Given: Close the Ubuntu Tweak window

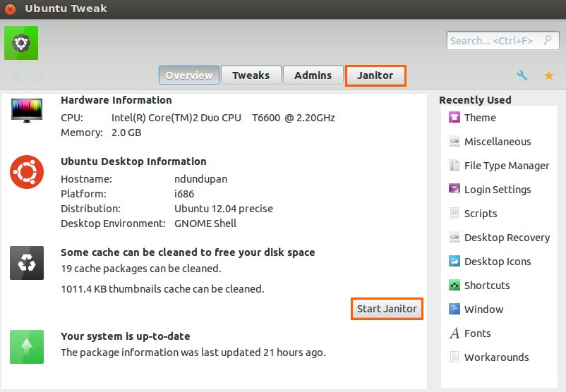Looking at the screenshot, I should (x=10, y=9).
